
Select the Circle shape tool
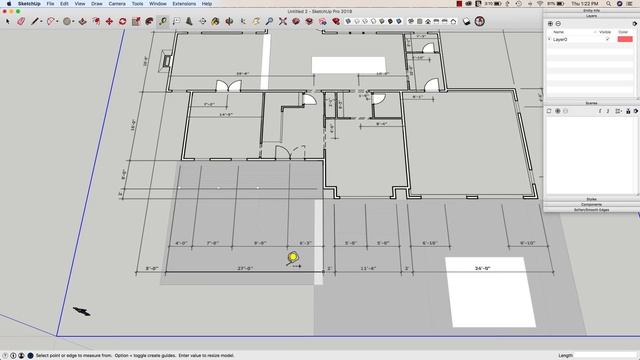click(x=67, y=21)
